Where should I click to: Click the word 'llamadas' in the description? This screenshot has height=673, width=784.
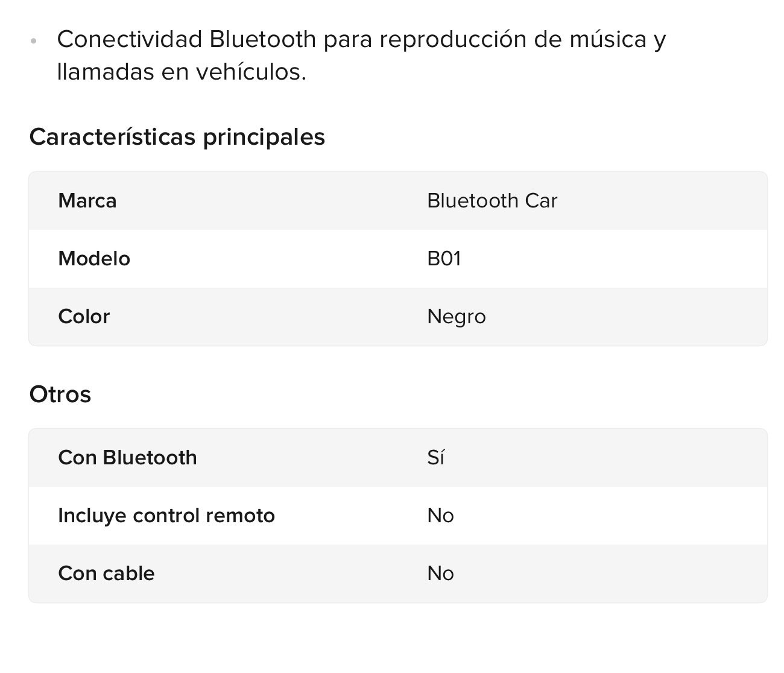105,72
